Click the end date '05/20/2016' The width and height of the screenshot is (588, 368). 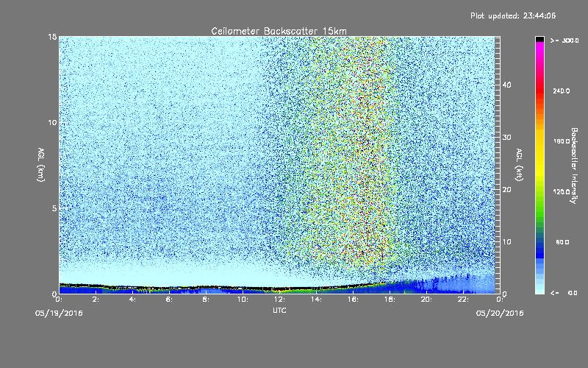(500, 314)
